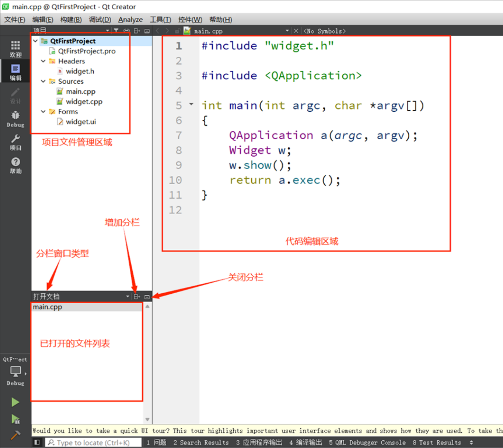Open the 2 Search Results pane

coord(201,443)
